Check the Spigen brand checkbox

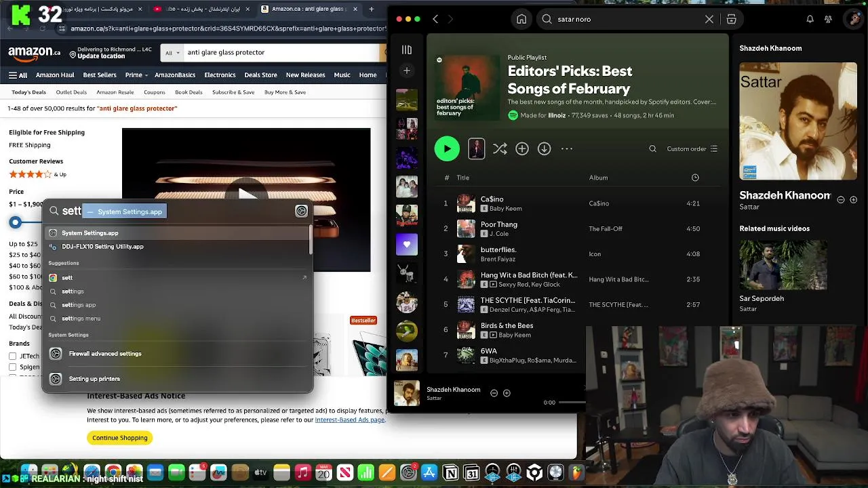coord(12,367)
